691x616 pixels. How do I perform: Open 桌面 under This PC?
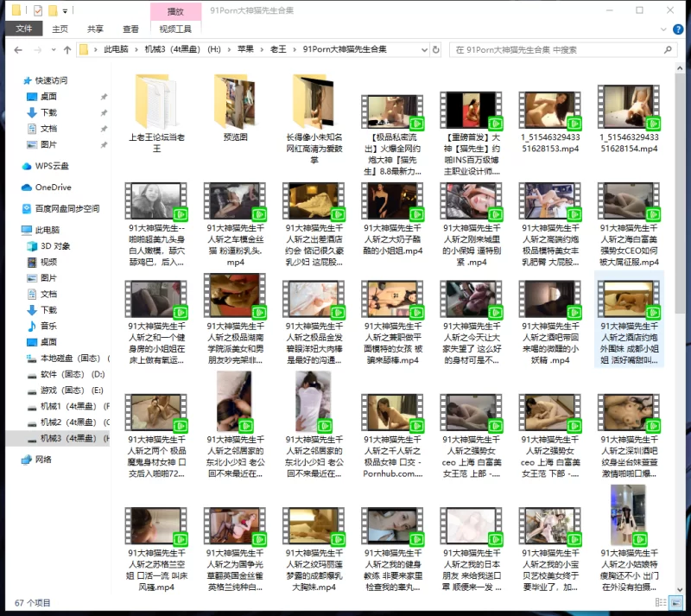tap(48, 342)
